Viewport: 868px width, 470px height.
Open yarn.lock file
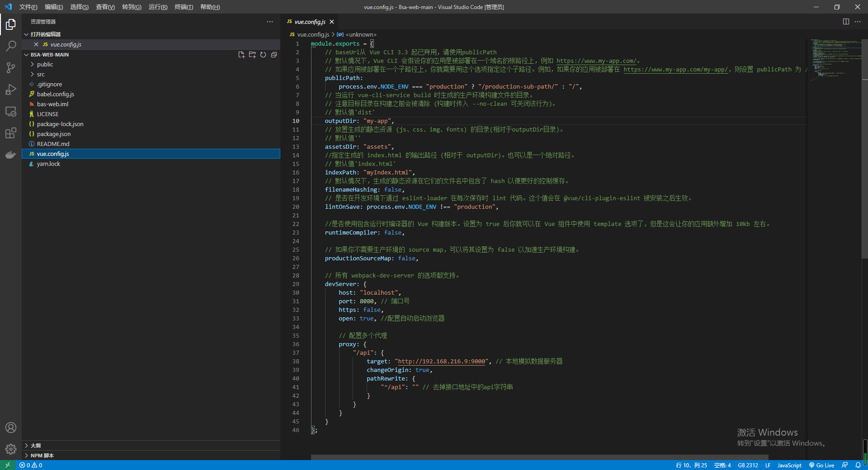[151, 164]
